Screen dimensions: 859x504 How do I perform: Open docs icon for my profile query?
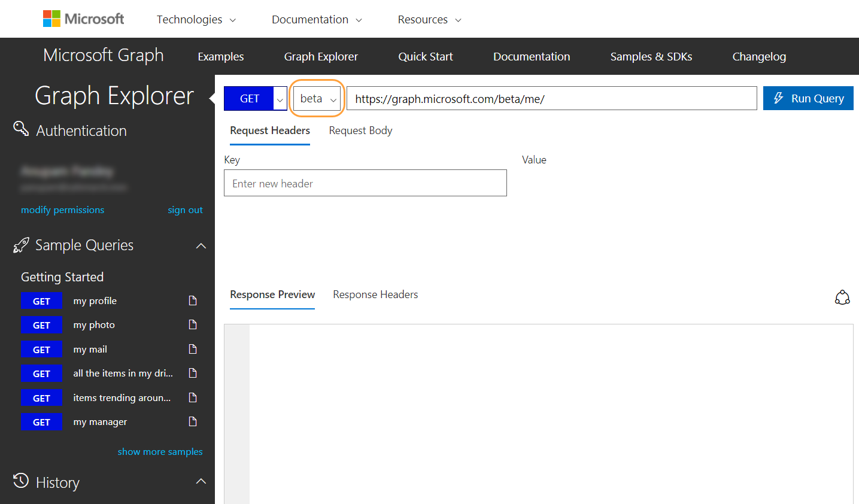pyautogui.click(x=193, y=300)
